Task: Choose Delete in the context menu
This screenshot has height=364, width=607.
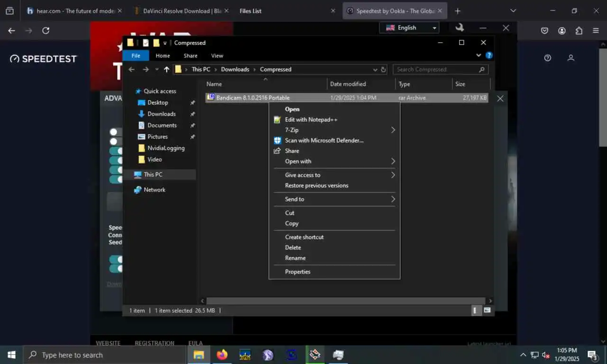Action: click(334, 247)
